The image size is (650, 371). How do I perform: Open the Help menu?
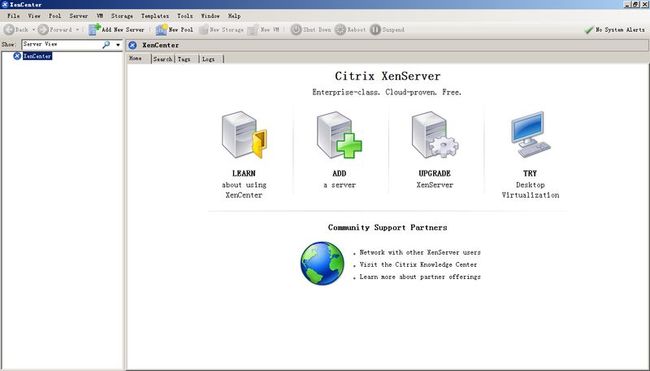tap(234, 16)
